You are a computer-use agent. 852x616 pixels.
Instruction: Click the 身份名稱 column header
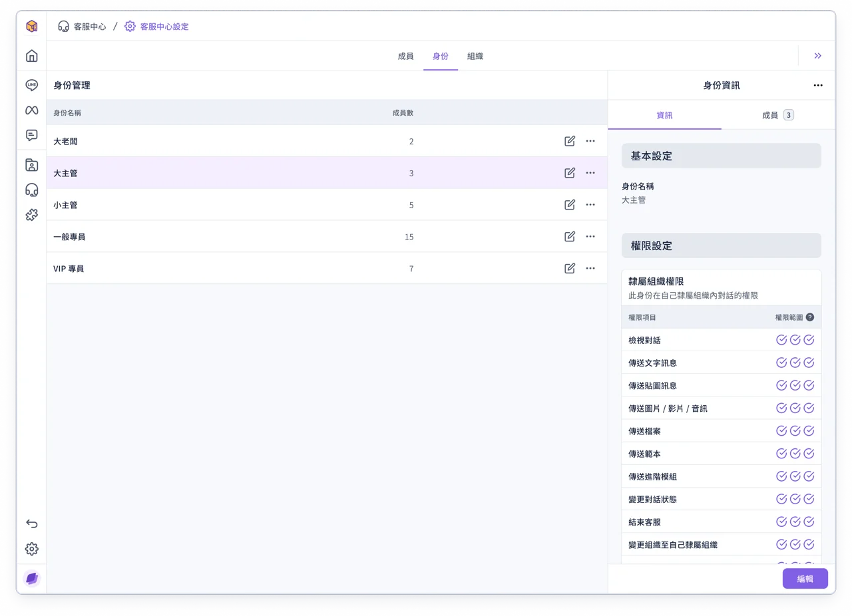click(67, 113)
